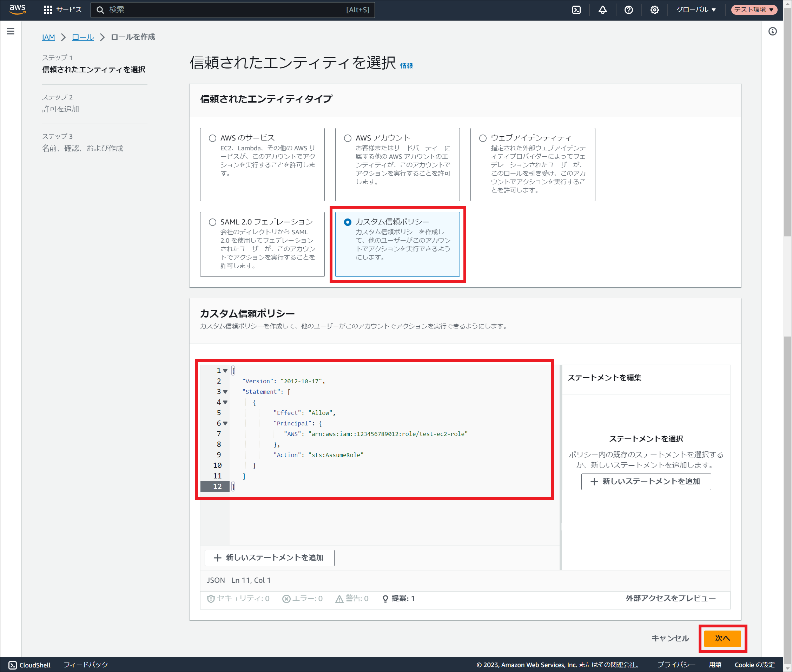Screen dimensions: 792x672
Task: Click the AWS logo home icon
Action: tap(18, 9)
